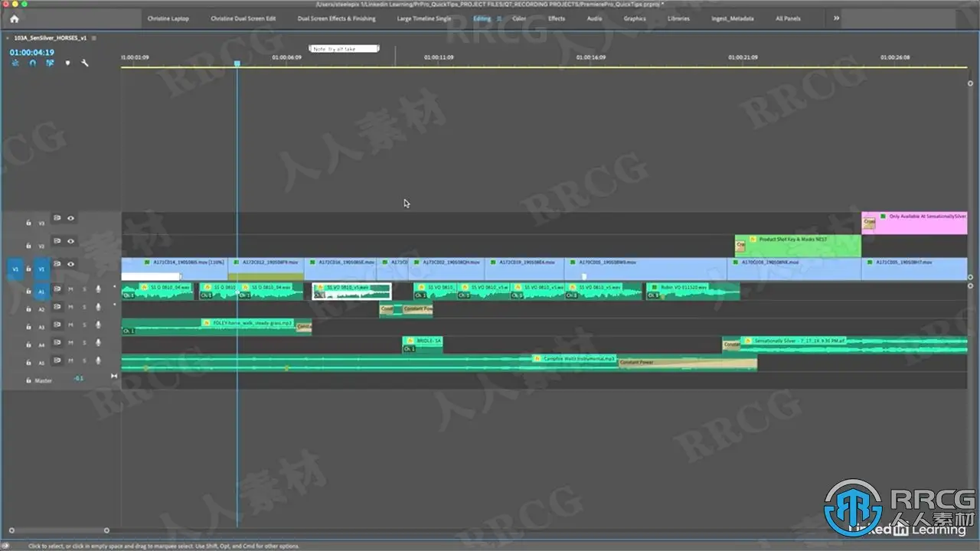Lock the V2 video track

coord(28,246)
